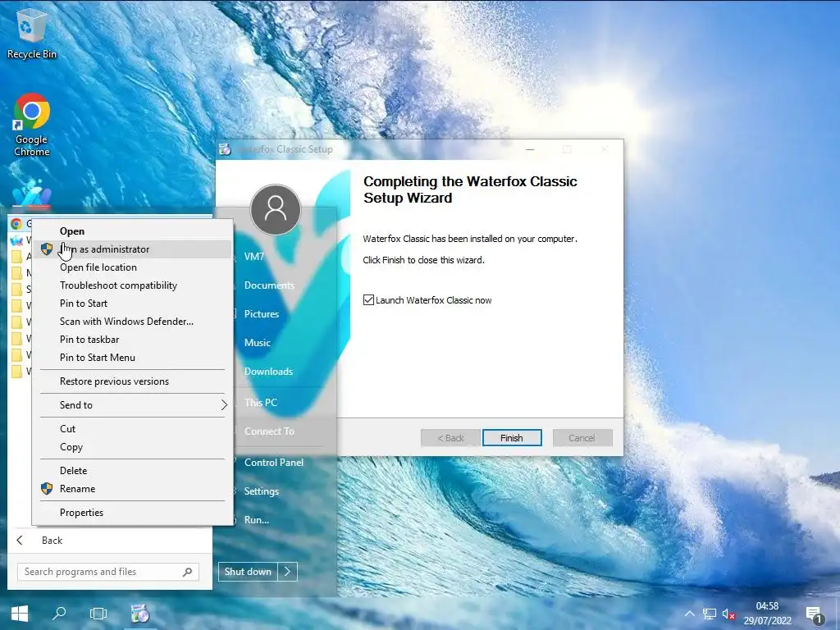
Task: Click the taskbar clock and date
Action: (767, 614)
